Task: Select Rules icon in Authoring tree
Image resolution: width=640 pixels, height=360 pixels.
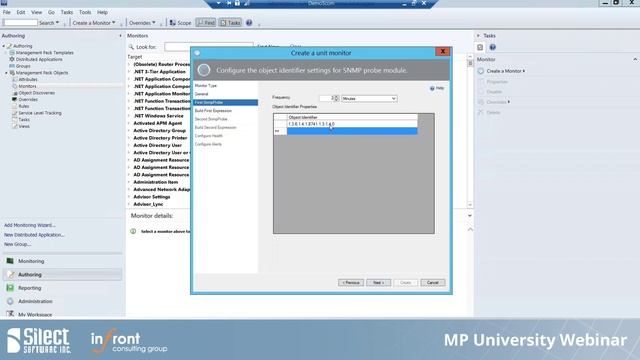Action: [15, 106]
